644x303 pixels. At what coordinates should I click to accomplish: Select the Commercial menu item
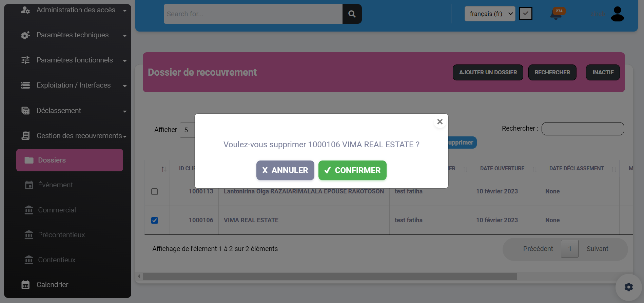point(57,210)
